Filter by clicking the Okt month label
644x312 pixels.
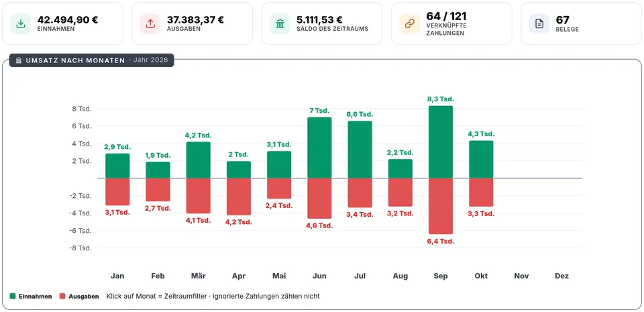click(x=481, y=276)
